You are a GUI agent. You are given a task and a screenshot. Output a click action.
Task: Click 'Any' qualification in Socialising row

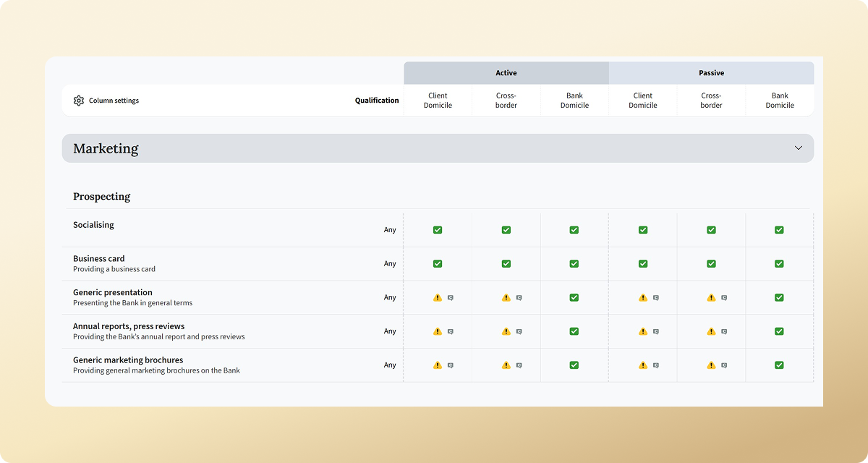click(x=390, y=230)
